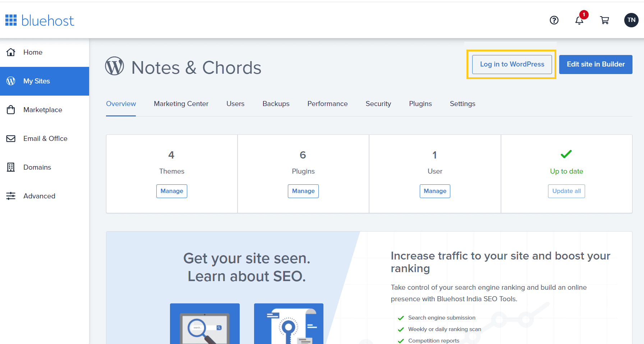Viewport: 644px width, 344px height.
Task: Click the Up to date status text
Action: point(566,171)
